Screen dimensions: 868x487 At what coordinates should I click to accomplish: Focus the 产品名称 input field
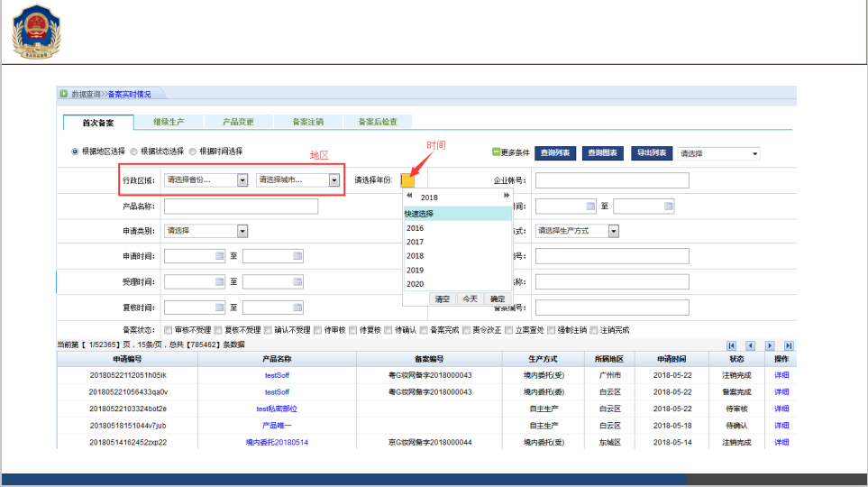pyautogui.click(x=241, y=207)
